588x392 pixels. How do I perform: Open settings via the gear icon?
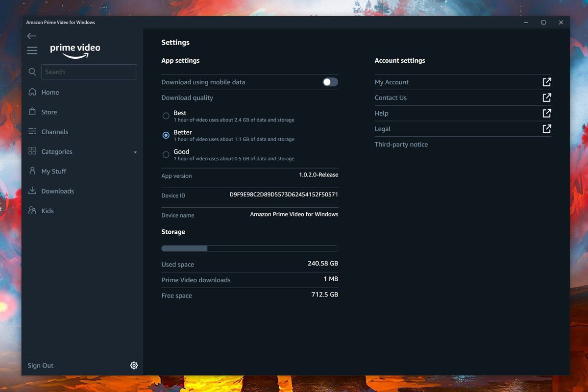134,366
